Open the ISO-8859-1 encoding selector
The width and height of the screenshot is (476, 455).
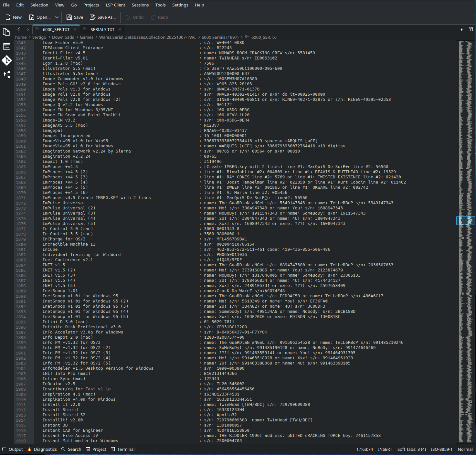[x=442, y=449]
